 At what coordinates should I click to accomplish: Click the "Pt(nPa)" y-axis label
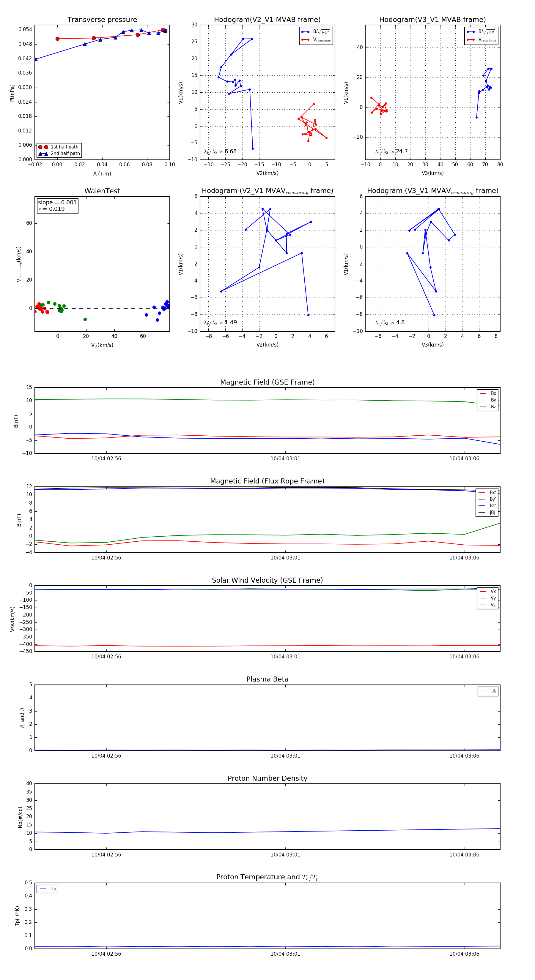click(12, 92)
